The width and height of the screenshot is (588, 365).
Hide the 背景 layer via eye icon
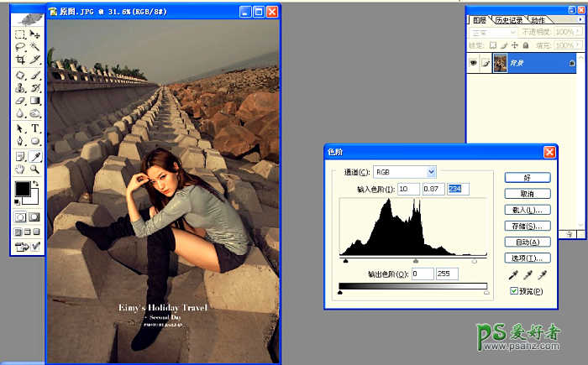click(474, 63)
